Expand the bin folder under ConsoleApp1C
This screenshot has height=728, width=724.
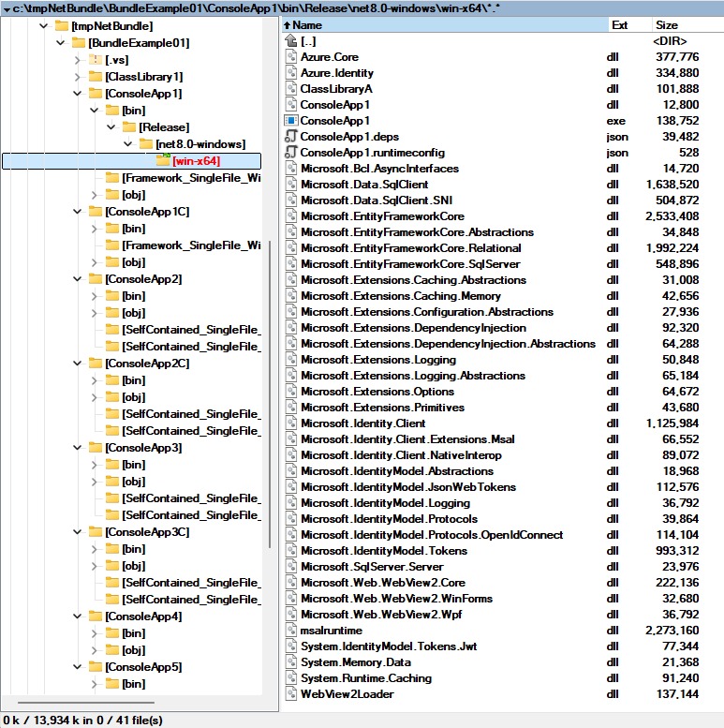pos(95,229)
